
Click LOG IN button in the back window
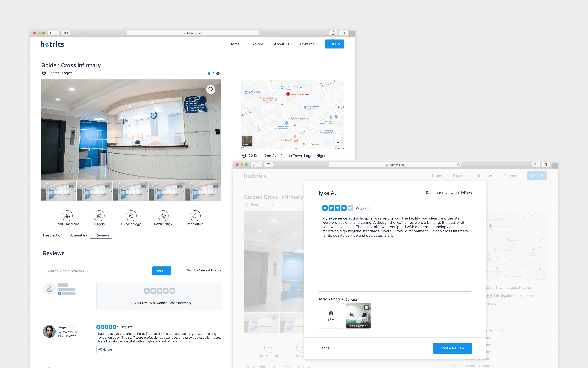tap(334, 44)
